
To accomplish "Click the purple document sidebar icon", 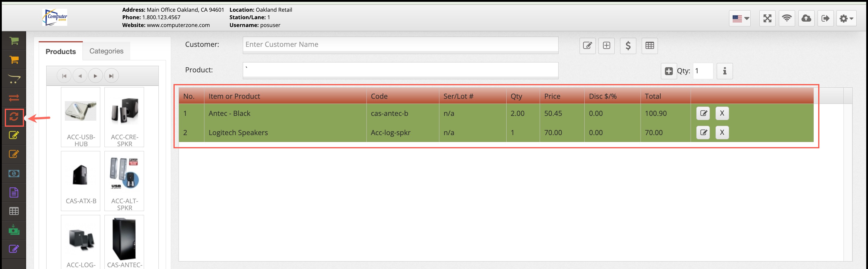I will pos(14,192).
